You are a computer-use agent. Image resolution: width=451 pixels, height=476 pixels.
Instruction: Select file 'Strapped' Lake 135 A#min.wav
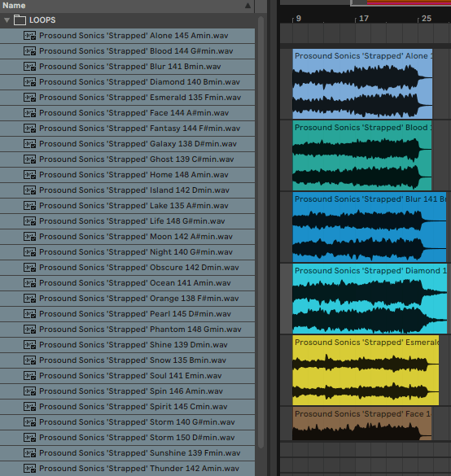click(x=127, y=206)
